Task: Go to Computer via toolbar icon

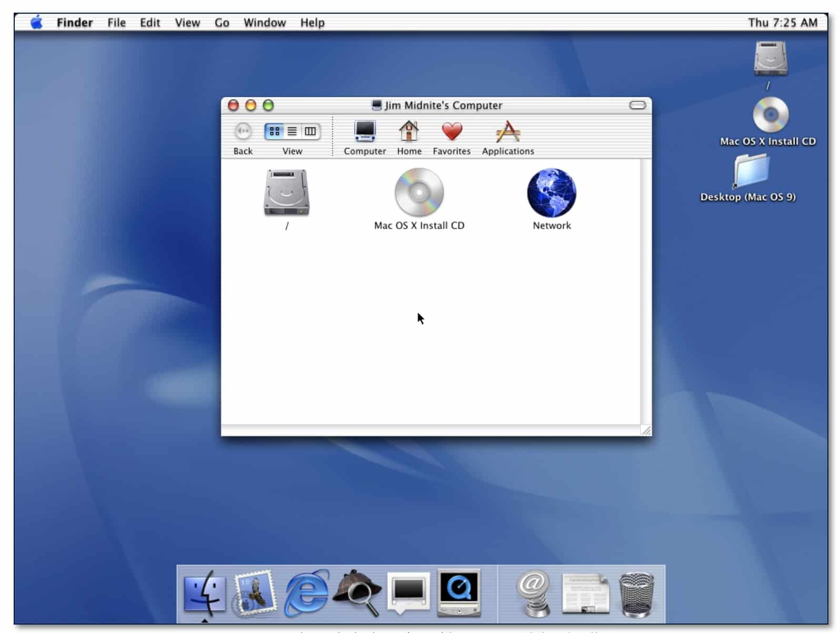Action: point(365,131)
